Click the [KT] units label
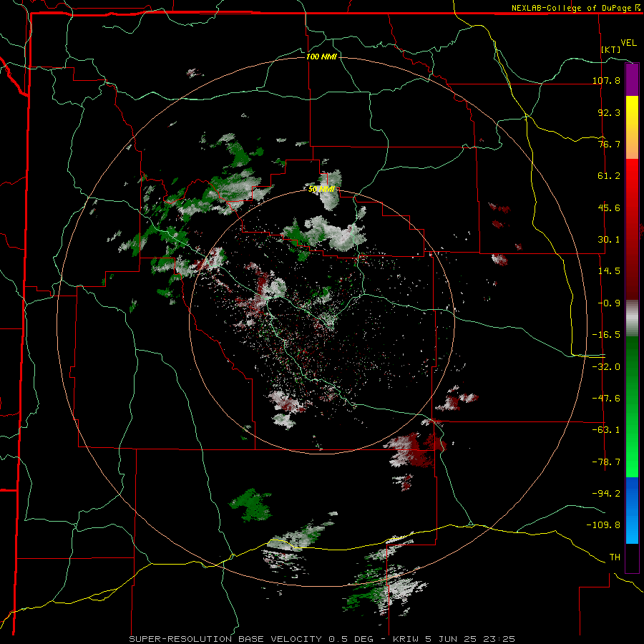The image size is (644, 644). pos(611,49)
